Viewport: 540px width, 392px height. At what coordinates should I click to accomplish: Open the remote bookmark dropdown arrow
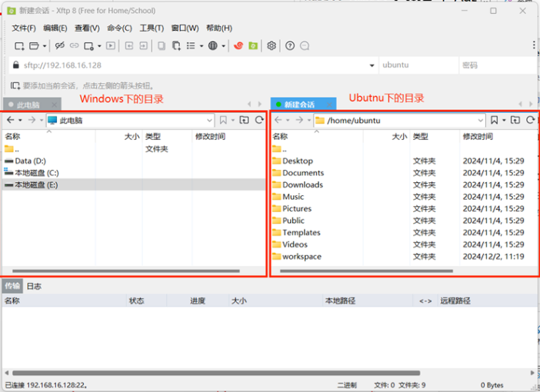[x=504, y=120]
